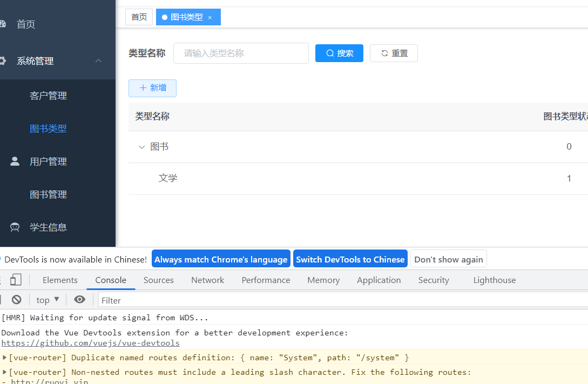The image size is (588, 384).
Task: Collapse the 系统管理 sidebar menu
Action: tap(35, 60)
